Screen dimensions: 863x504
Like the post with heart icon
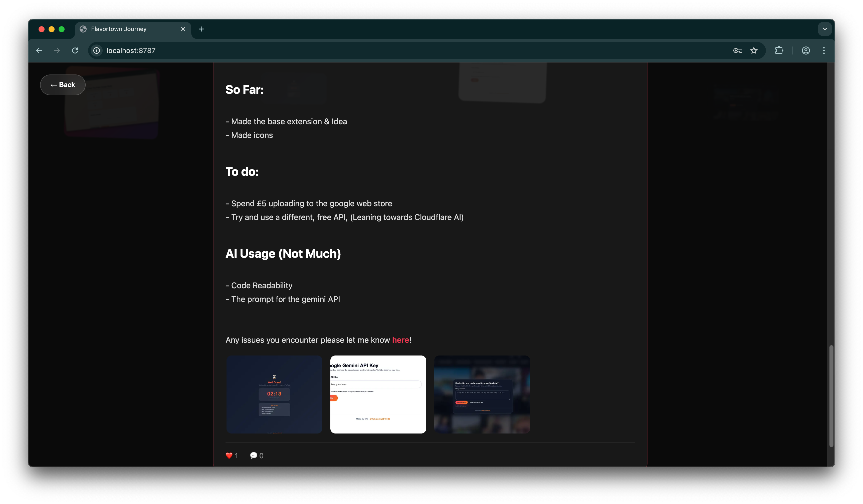229,455
